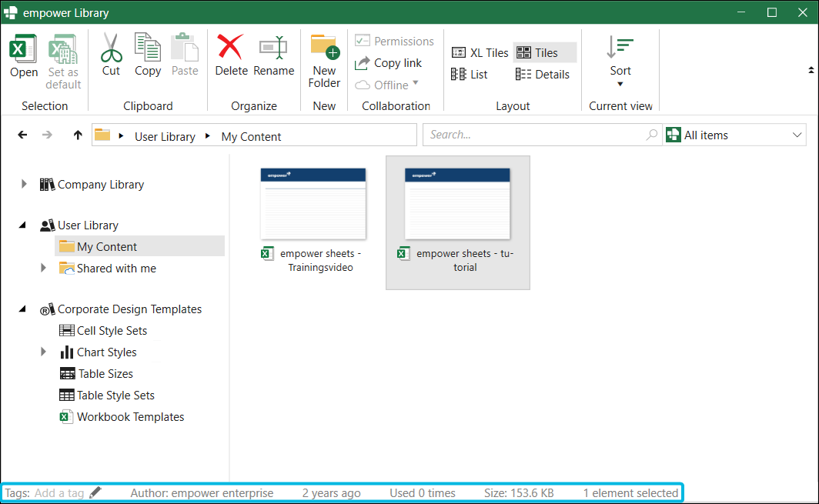This screenshot has width=819, height=504.
Task: Click the search magnifier icon
Action: (652, 135)
